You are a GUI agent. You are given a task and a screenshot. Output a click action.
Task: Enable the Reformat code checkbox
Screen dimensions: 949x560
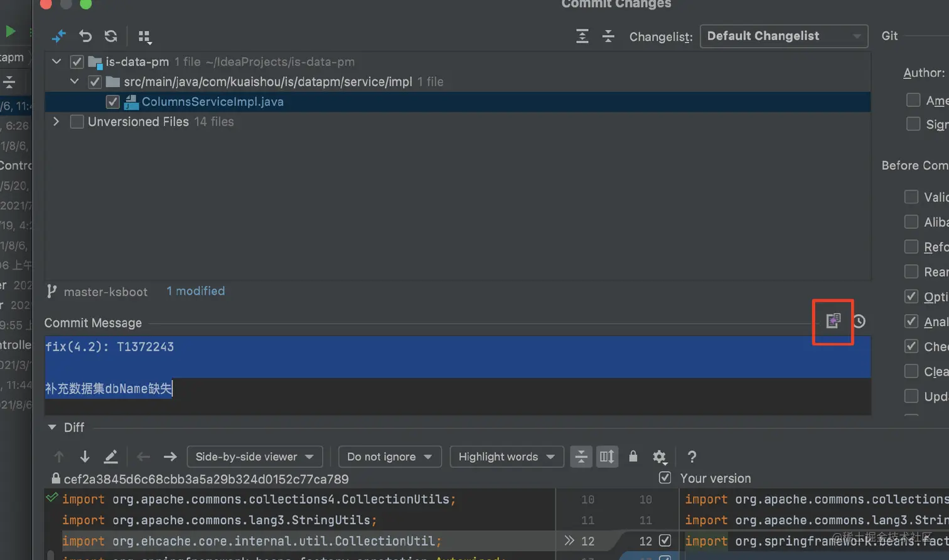911,246
